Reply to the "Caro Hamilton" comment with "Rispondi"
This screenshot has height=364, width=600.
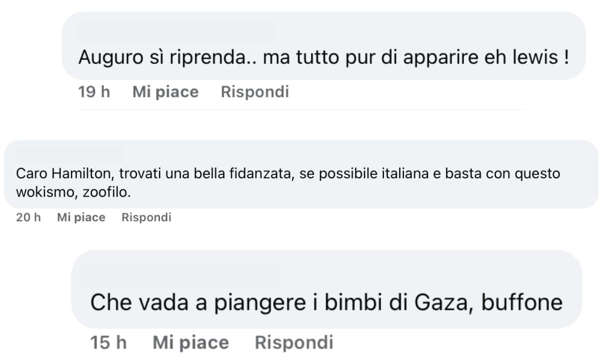146,217
